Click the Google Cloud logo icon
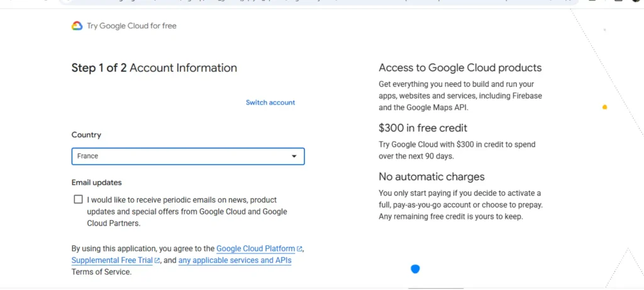The height and width of the screenshot is (290, 644). (x=77, y=26)
